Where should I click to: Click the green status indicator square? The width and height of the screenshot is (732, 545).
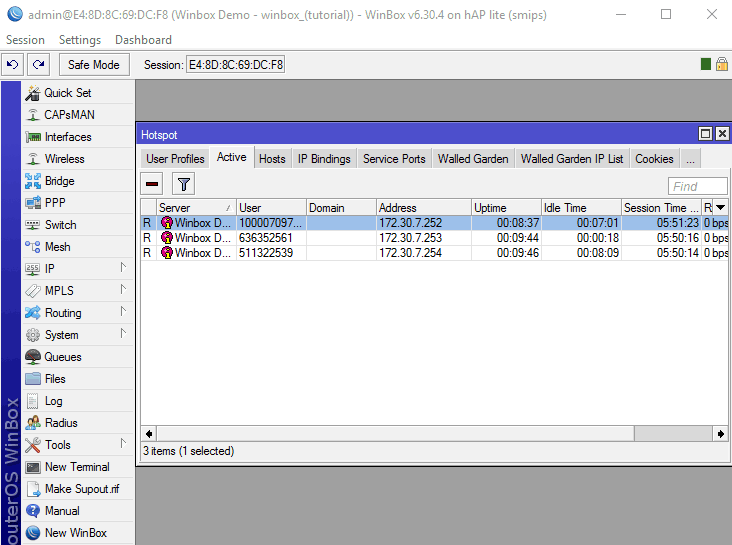[706, 64]
